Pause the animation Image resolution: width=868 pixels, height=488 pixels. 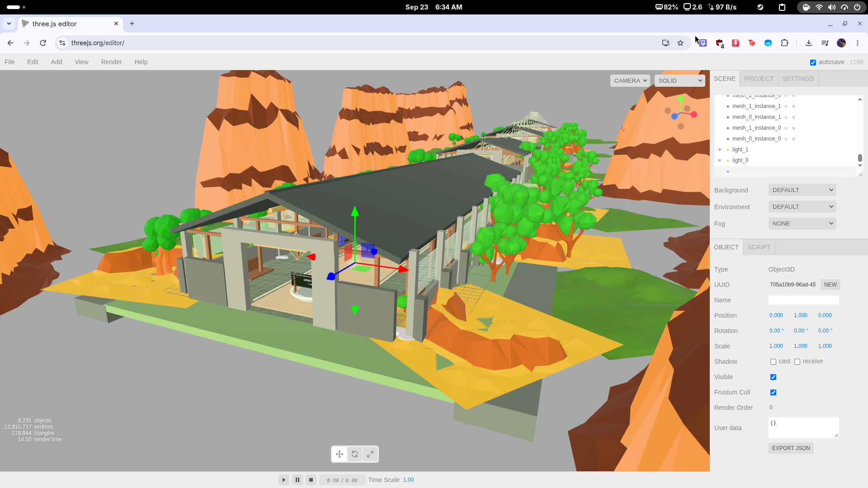coord(297,480)
